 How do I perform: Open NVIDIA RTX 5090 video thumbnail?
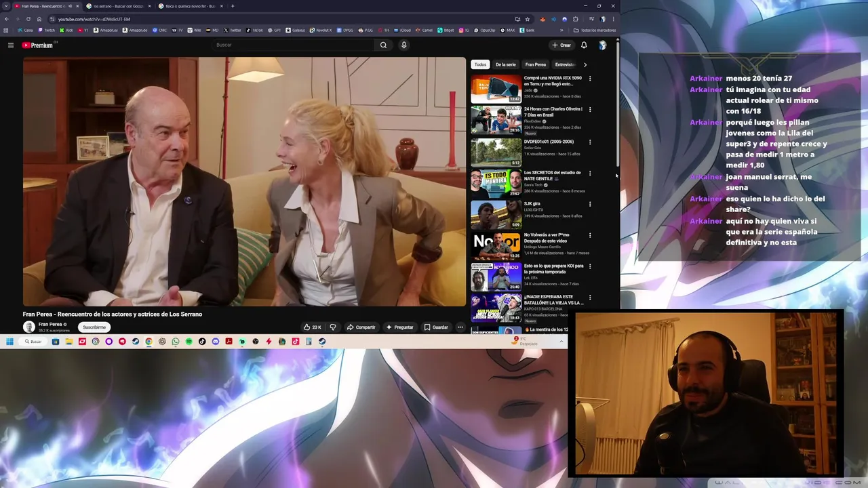[496, 89]
